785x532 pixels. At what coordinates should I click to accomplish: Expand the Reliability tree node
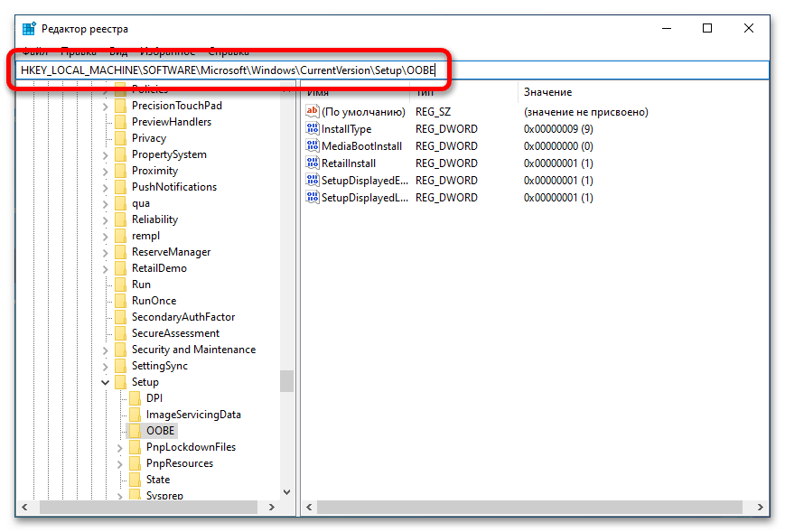(x=105, y=220)
